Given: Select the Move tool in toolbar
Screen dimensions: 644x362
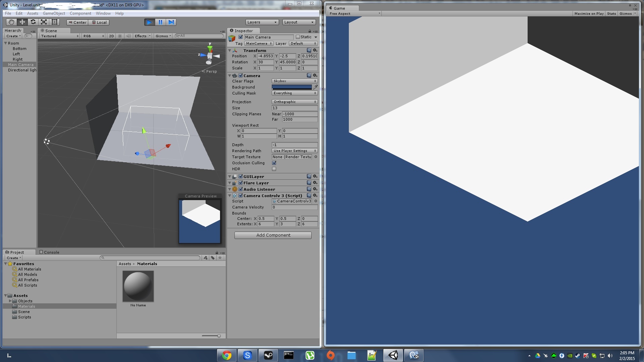Looking at the screenshot, I should tap(22, 22).
